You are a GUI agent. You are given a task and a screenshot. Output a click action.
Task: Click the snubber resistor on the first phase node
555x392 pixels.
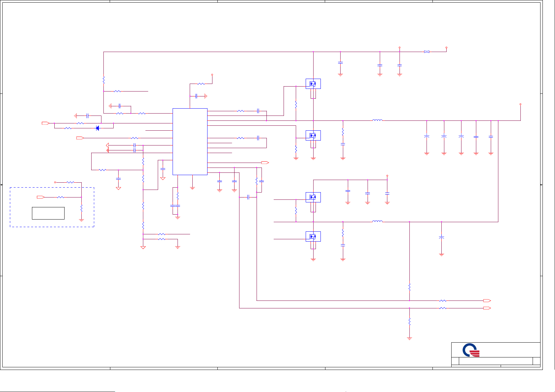click(343, 132)
